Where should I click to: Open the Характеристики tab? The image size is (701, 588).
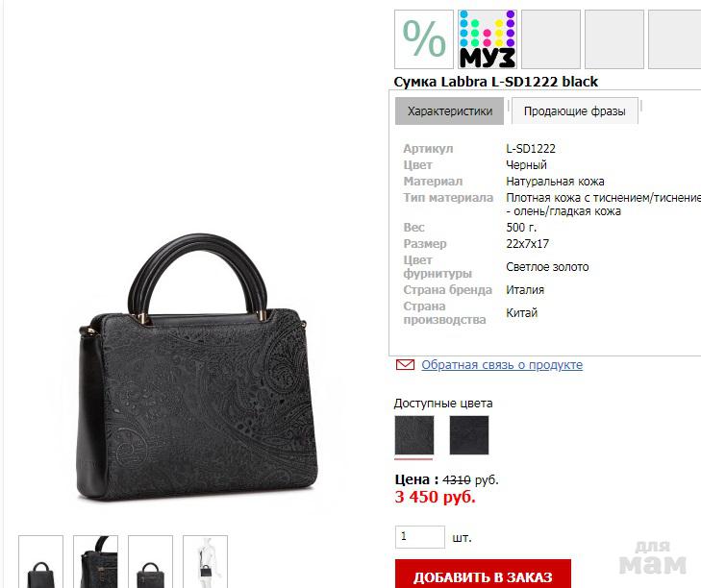pyautogui.click(x=449, y=111)
